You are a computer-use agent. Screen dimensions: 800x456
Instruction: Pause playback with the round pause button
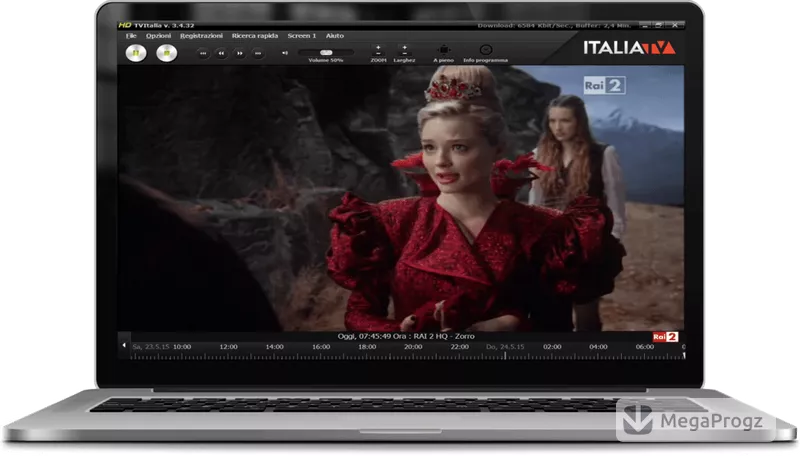pyautogui.click(x=136, y=53)
